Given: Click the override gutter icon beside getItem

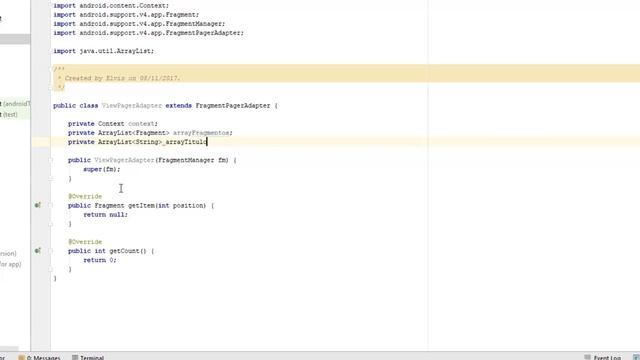Looking at the screenshot, I should coord(38,205).
